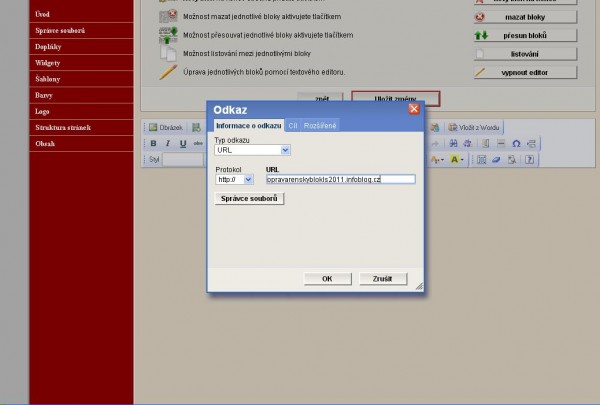600x405 pixels.
Task: Click Vložit z Wordu paste button
Action: click(475, 128)
